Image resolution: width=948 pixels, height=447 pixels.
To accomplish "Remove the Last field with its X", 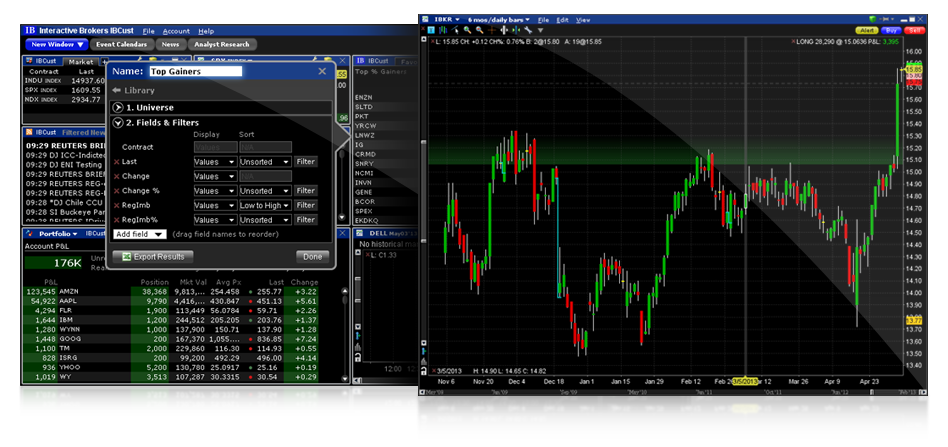I will pyautogui.click(x=116, y=161).
